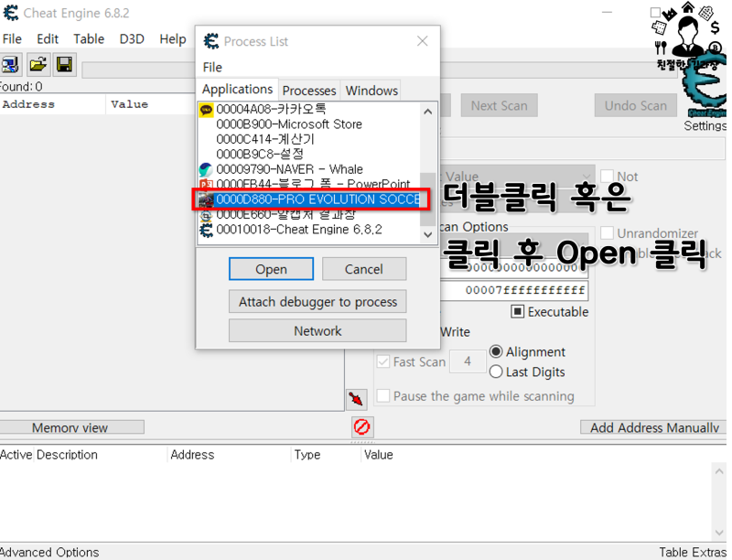Open the File menu in Cheat Engine

12,38
